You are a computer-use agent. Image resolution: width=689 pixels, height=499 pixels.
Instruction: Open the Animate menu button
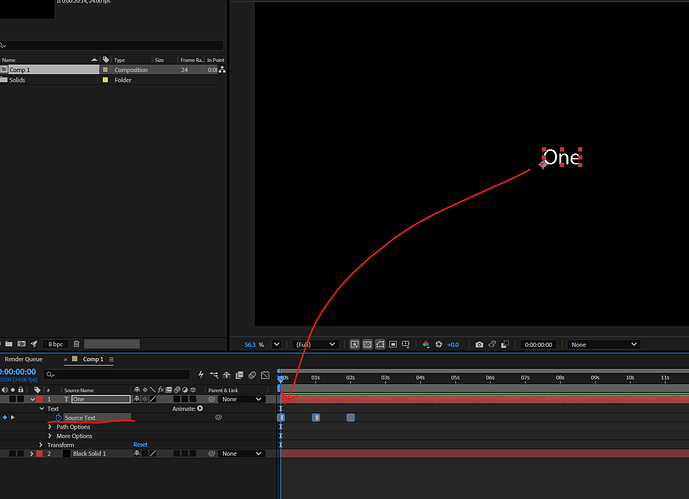click(200, 409)
